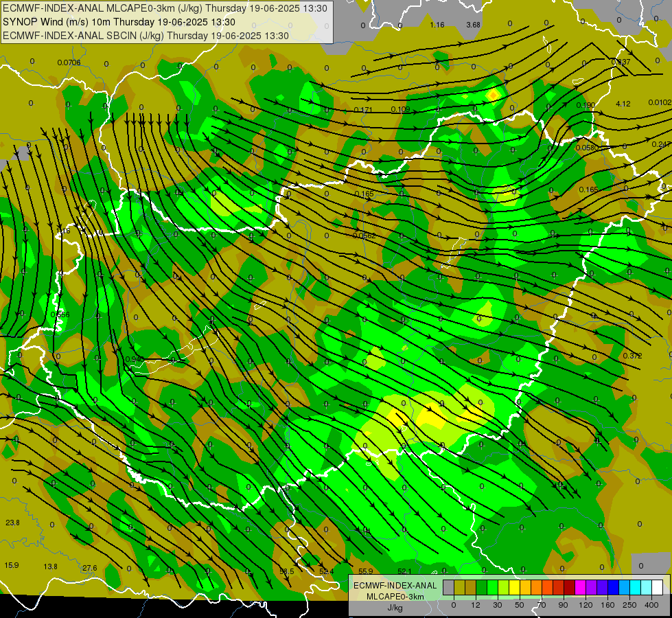672x618 pixels.
Task: Click map value 15.9
Action: tap(12, 565)
